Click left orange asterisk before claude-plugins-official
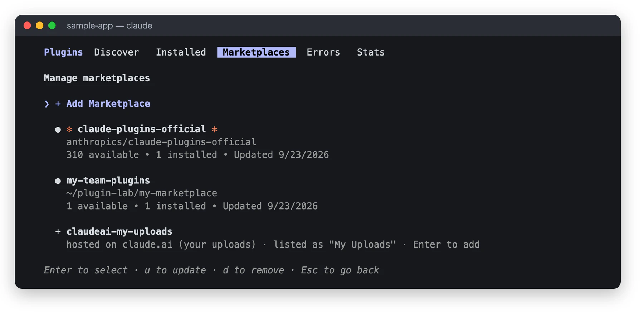644x317 pixels. (x=69, y=129)
